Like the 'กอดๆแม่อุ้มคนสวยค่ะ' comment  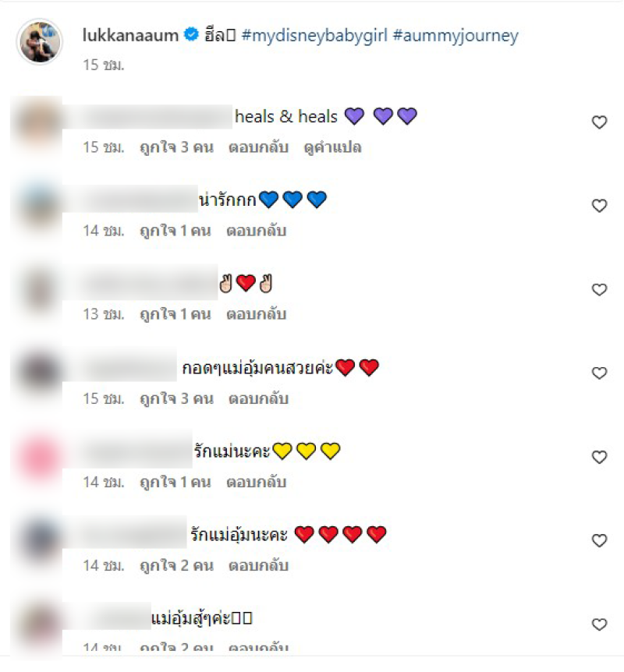click(599, 373)
